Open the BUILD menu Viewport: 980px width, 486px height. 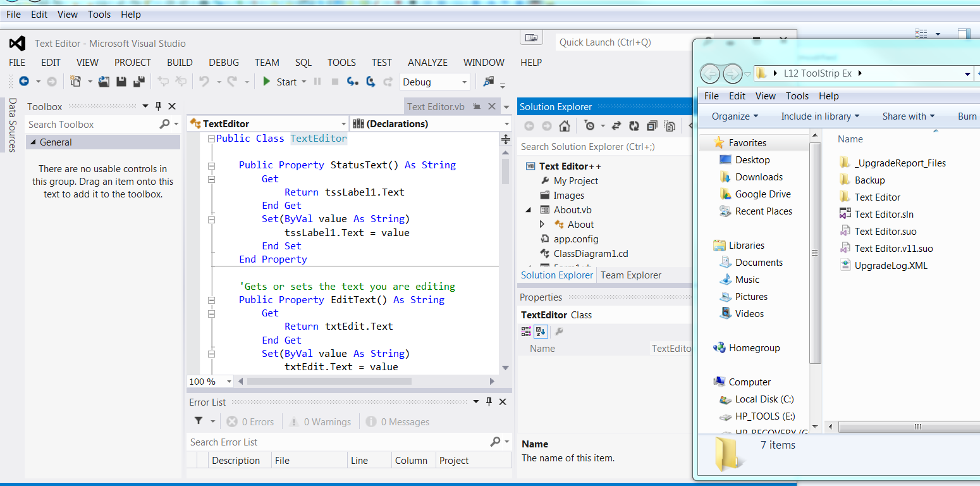(x=180, y=62)
